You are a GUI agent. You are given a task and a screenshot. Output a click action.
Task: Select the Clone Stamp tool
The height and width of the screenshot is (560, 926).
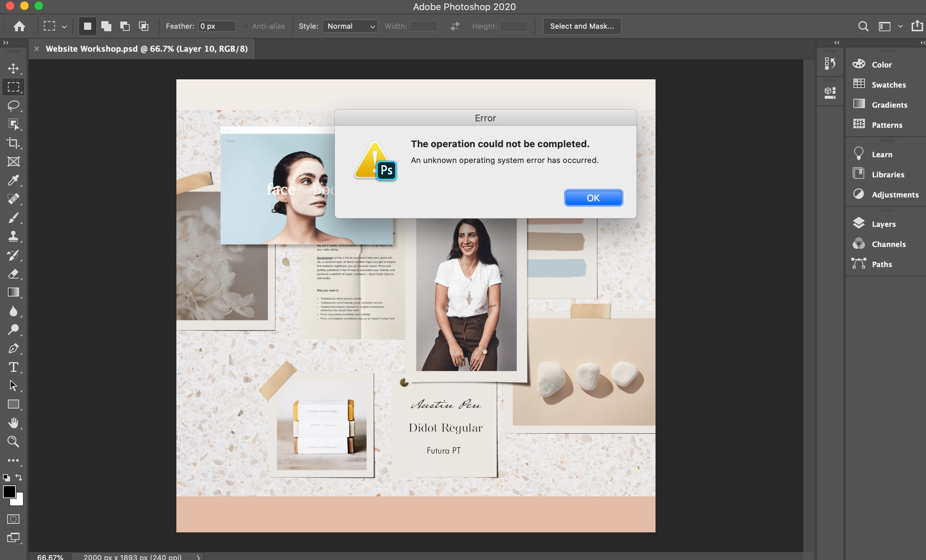(x=14, y=236)
